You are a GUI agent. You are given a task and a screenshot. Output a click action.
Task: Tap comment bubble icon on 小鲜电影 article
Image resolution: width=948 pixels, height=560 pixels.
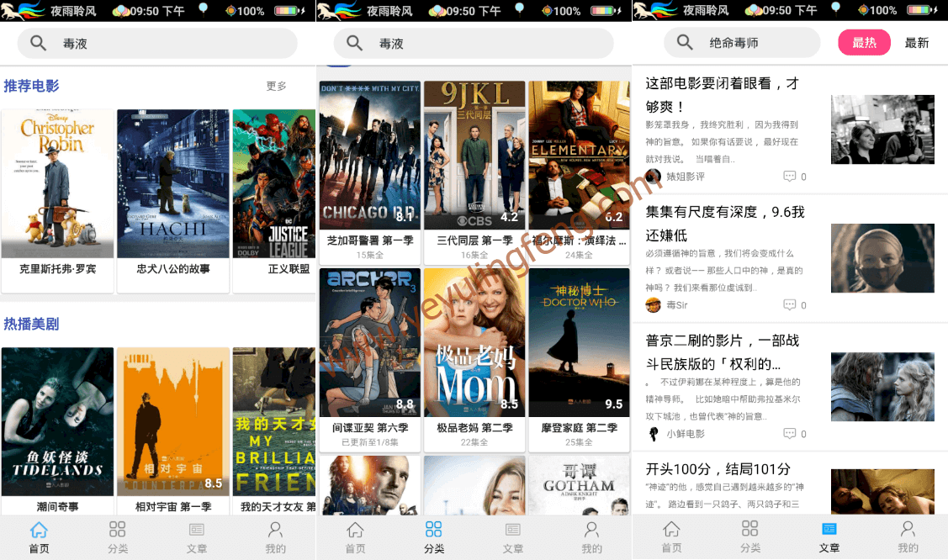[x=790, y=434]
